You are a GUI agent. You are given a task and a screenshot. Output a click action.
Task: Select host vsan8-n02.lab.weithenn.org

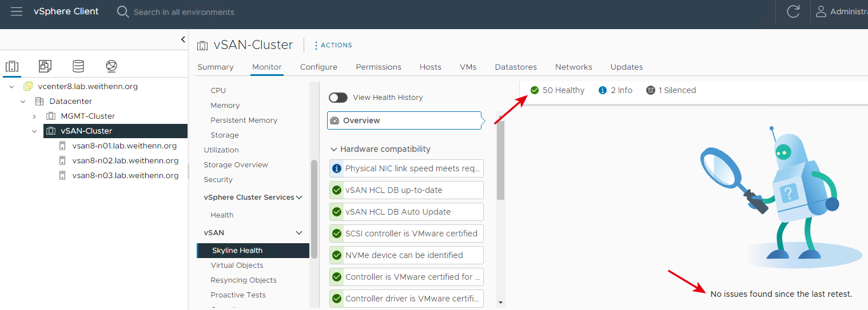point(125,160)
